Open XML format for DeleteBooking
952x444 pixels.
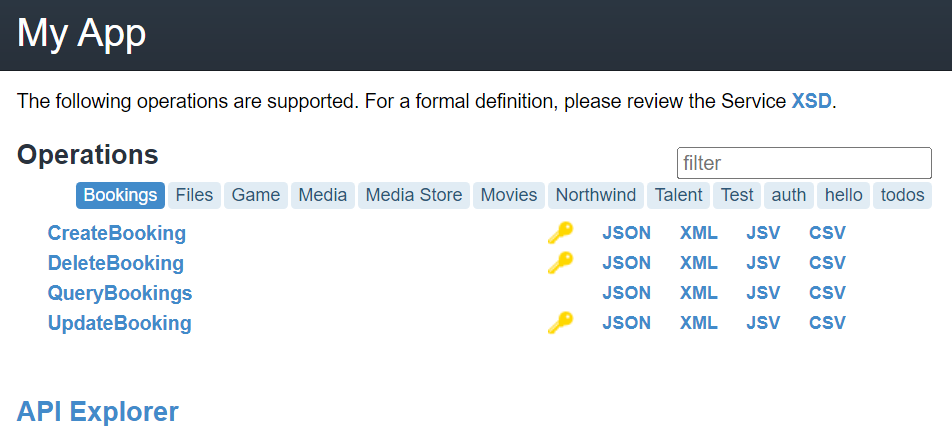(698, 262)
